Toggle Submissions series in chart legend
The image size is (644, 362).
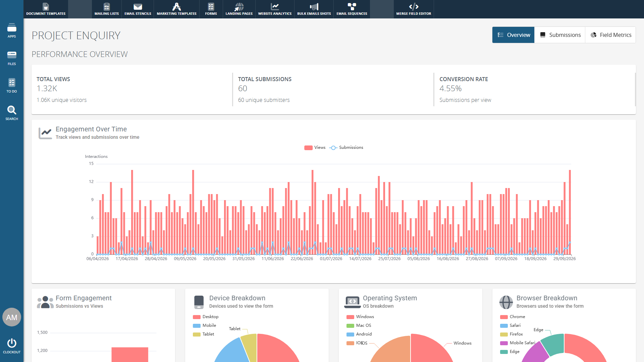(x=346, y=147)
